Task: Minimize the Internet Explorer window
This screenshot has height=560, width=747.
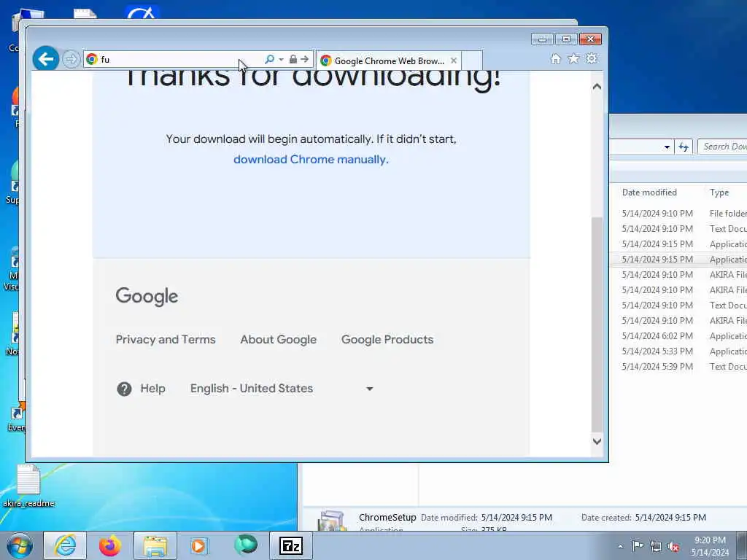Action: [x=542, y=39]
